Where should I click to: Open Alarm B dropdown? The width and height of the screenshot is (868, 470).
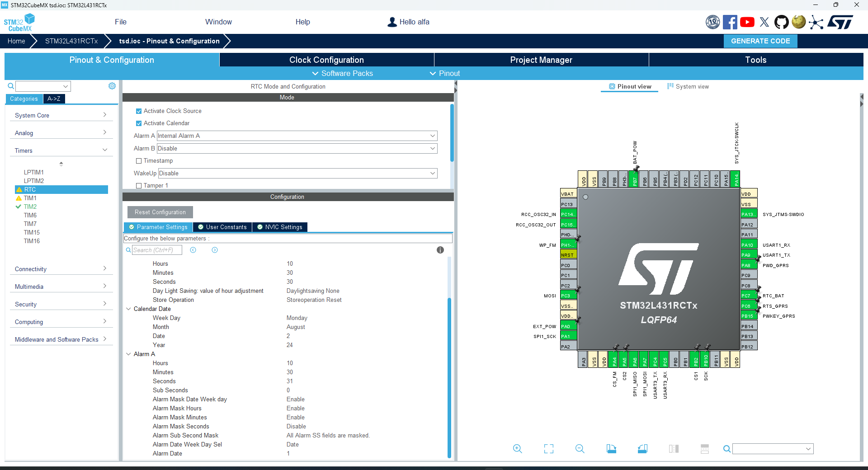tap(297, 149)
